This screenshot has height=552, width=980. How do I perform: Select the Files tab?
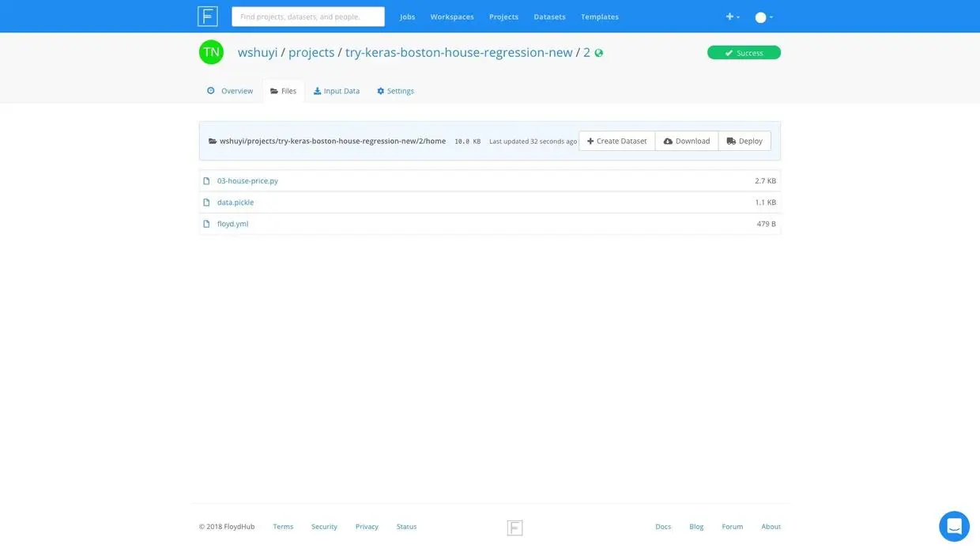click(284, 91)
